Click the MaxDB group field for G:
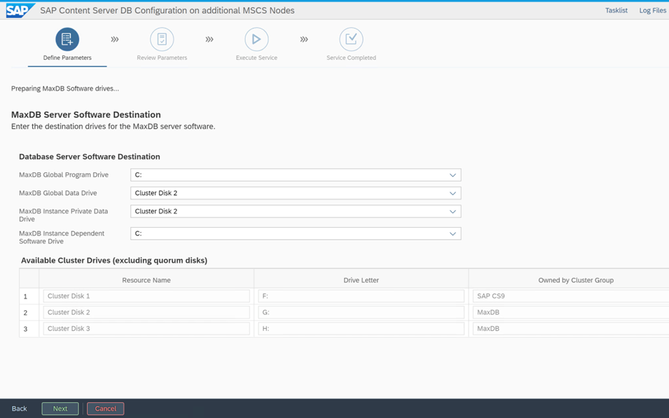 (x=571, y=312)
